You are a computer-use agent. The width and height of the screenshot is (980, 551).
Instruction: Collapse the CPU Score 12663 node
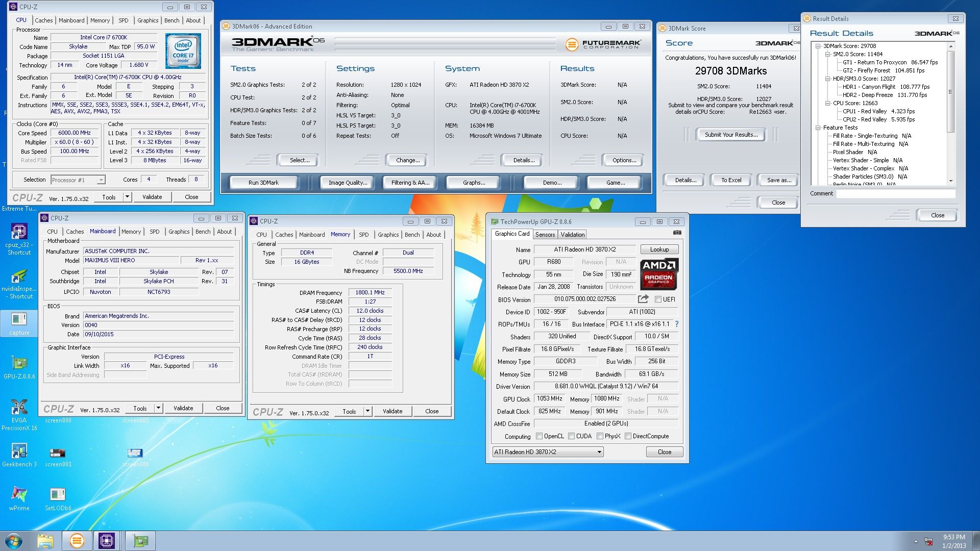click(x=827, y=103)
